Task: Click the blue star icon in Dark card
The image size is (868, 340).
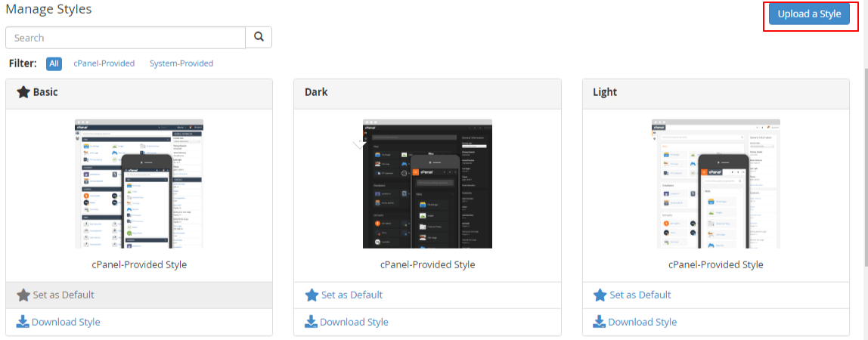Action: (312, 295)
